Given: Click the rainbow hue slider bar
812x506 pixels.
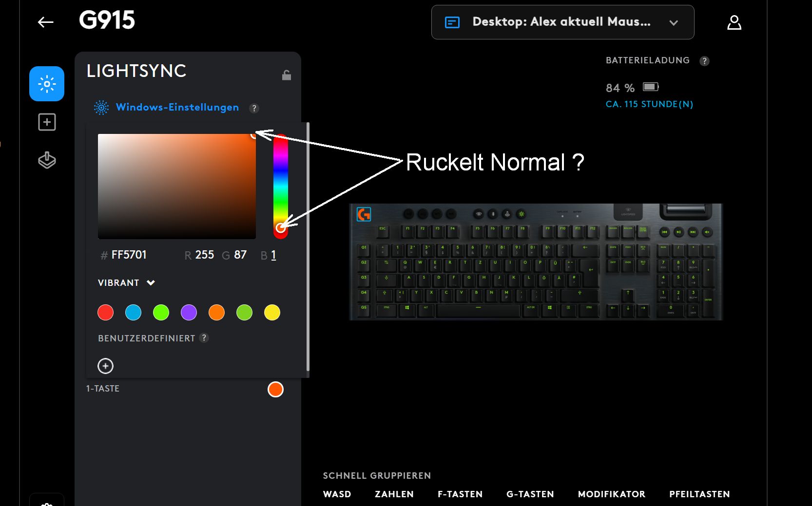Looking at the screenshot, I should tap(280, 187).
